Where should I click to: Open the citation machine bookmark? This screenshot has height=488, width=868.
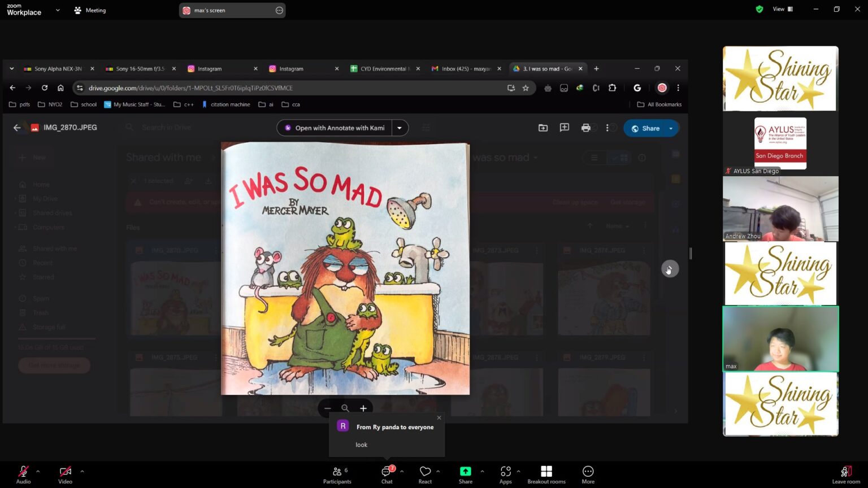[226, 104]
